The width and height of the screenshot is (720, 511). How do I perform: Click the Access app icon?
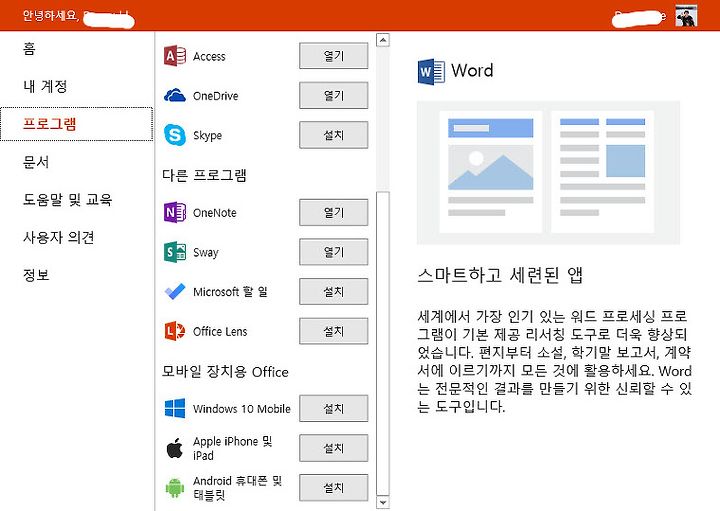click(175, 56)
